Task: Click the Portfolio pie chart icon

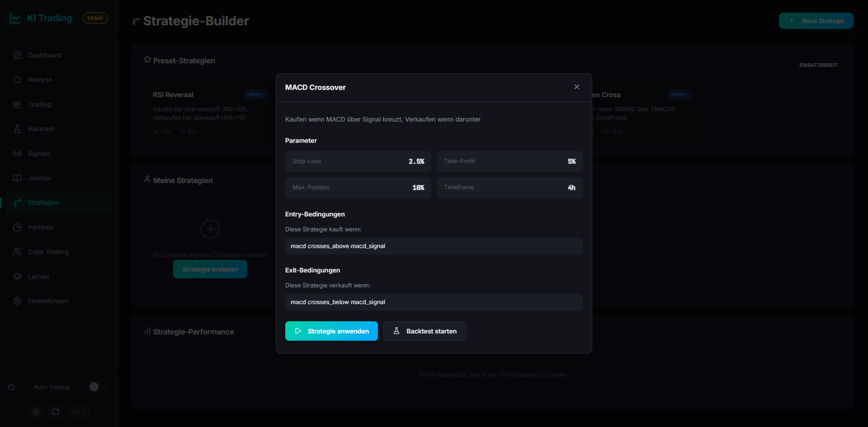Action: [17, 227]
